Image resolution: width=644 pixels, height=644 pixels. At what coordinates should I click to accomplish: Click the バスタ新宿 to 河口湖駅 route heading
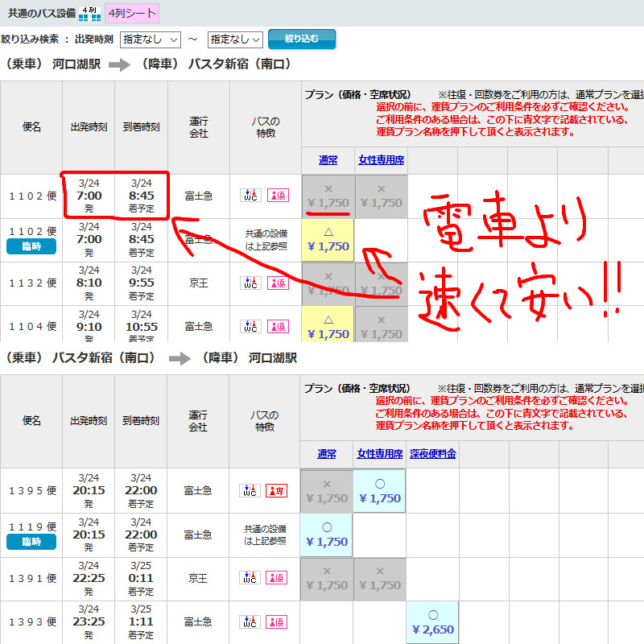coord(151,357)
